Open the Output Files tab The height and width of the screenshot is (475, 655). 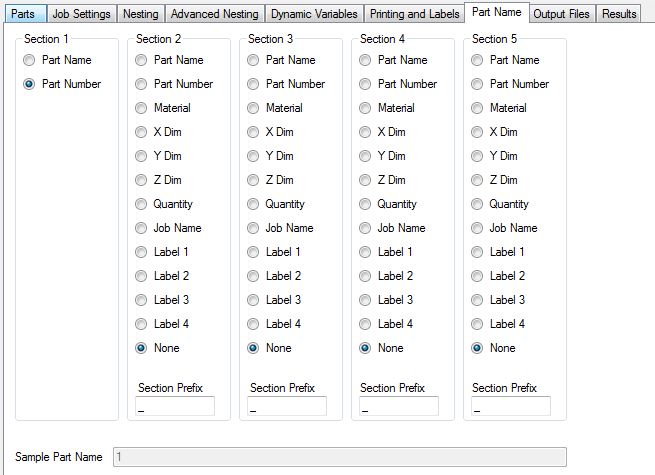coord(562,14)
